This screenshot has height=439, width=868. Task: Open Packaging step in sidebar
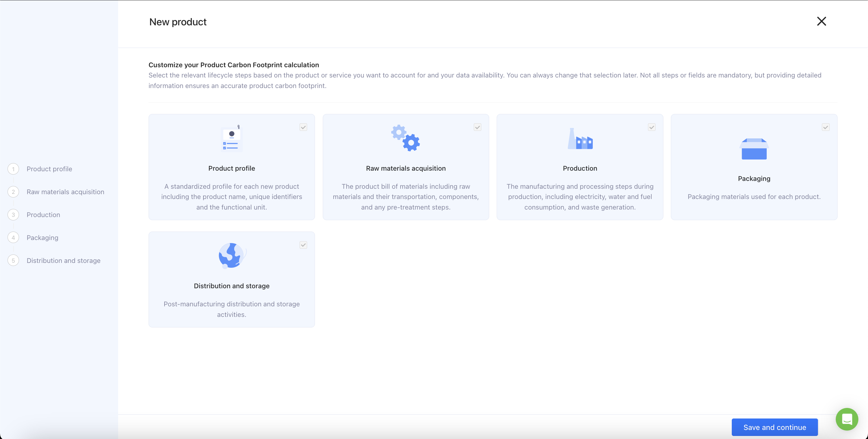point(42,238)
